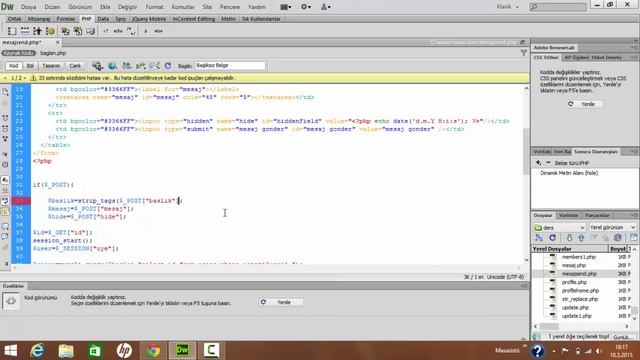Open the ders site dropdown

point(560,227)
